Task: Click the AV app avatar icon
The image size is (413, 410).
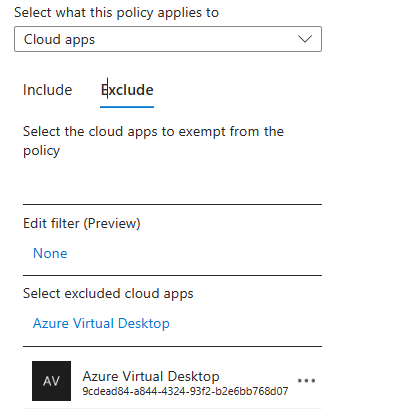Action: tap(51, 381)
